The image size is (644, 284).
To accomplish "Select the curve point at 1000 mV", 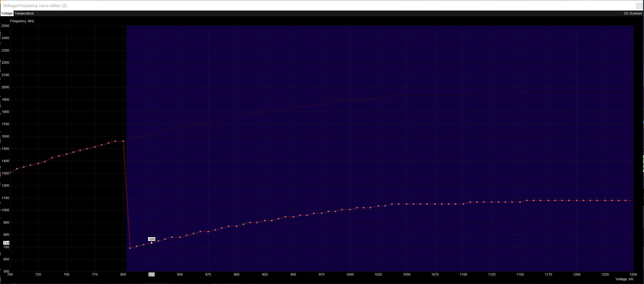I will (x=350, y=210).
